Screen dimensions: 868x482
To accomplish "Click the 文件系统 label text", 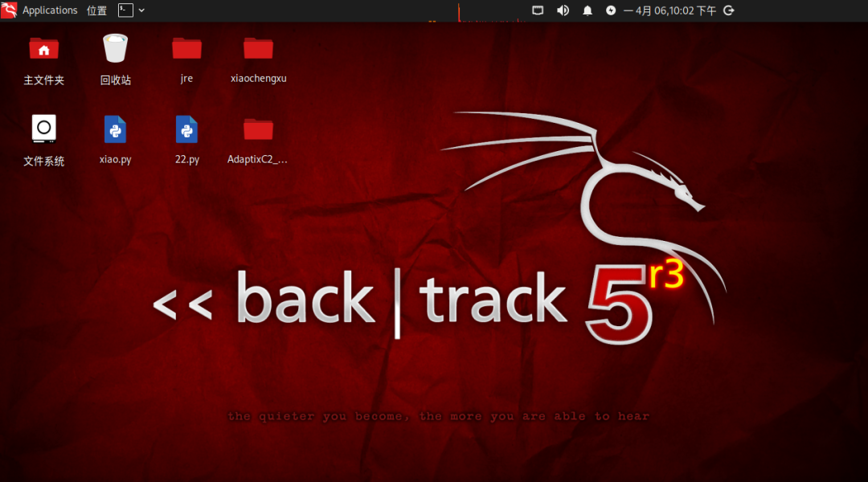I will click(43, 161).
